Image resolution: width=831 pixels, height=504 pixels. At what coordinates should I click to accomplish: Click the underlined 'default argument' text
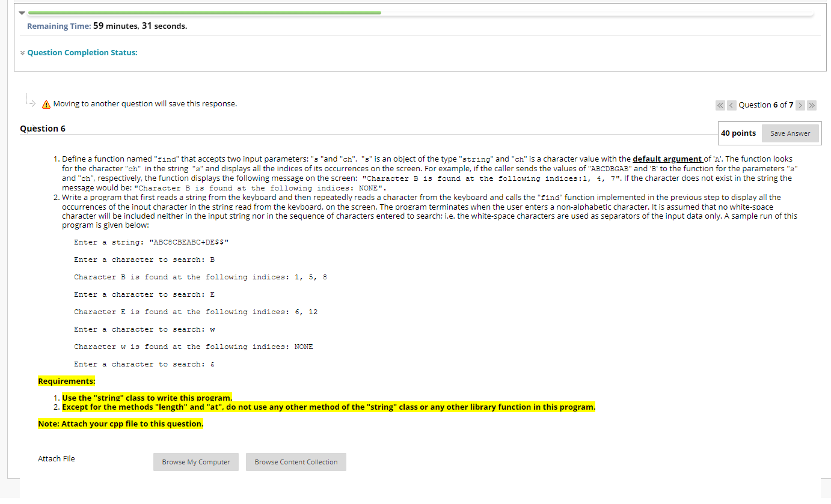click(x=667, y=159)
